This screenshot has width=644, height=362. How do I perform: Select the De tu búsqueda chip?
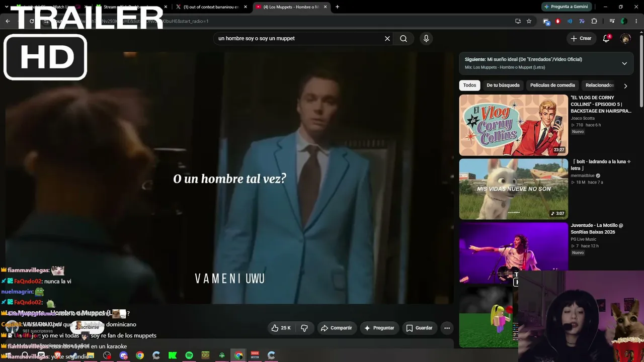503,85
